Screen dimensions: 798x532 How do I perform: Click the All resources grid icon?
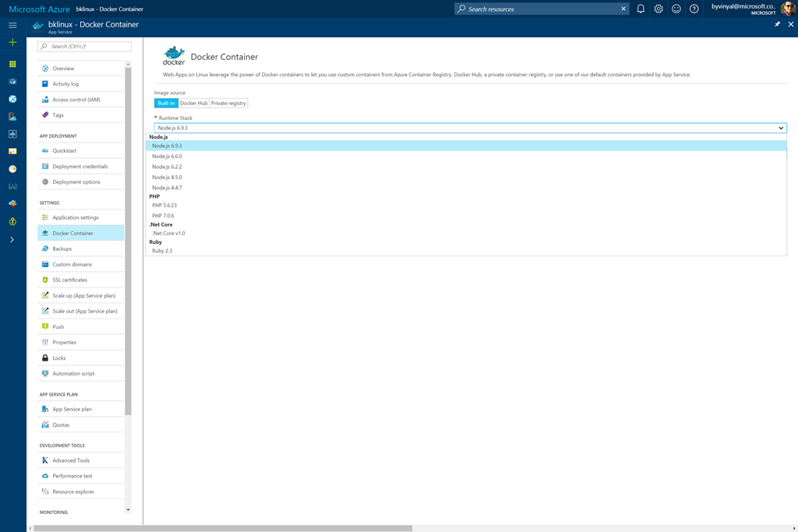12,64
